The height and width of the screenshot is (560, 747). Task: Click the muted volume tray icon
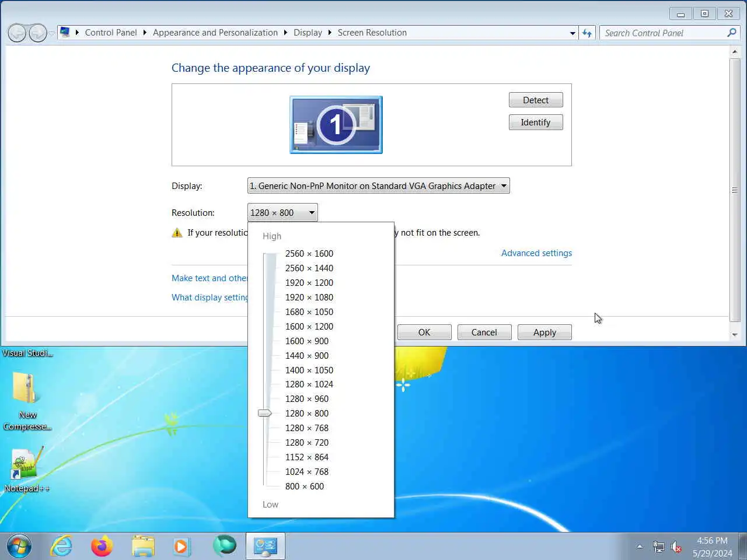pos(676,547)
